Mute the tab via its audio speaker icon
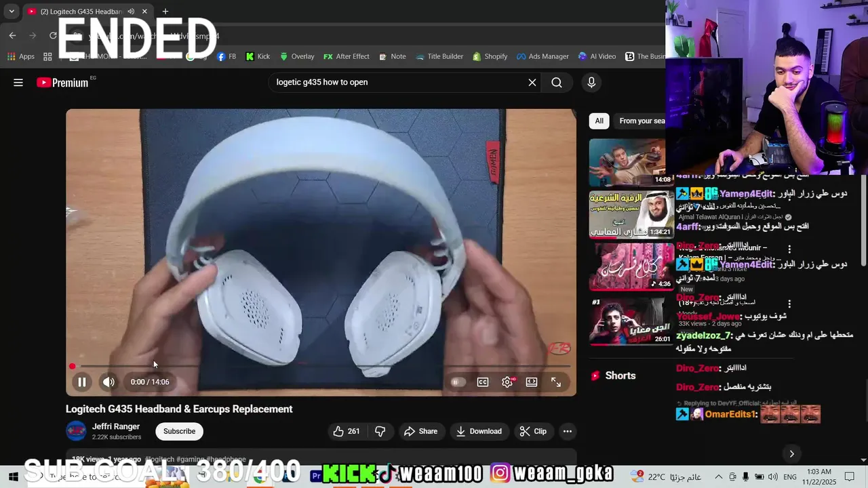The image size is (868, 488). coord(131,12)
